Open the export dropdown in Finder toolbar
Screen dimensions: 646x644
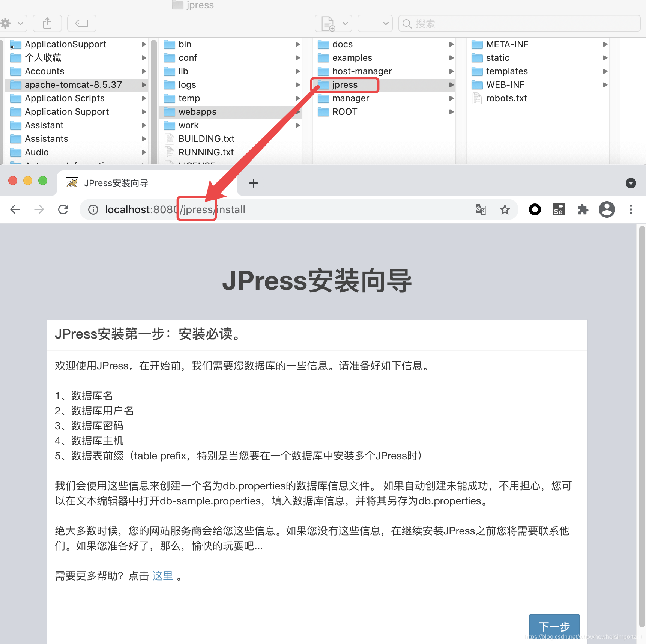point(333,23)
